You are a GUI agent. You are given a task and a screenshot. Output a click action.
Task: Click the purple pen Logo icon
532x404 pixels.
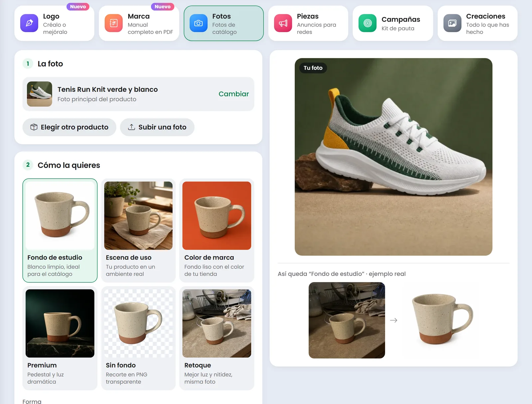[29, 23]
